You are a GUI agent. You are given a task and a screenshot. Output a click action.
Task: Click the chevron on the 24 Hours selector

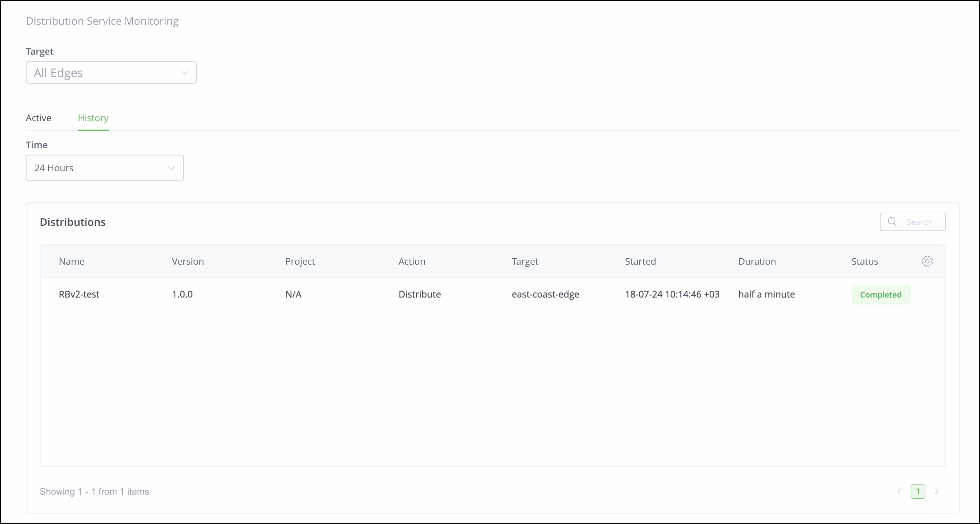tap(171, 168)
